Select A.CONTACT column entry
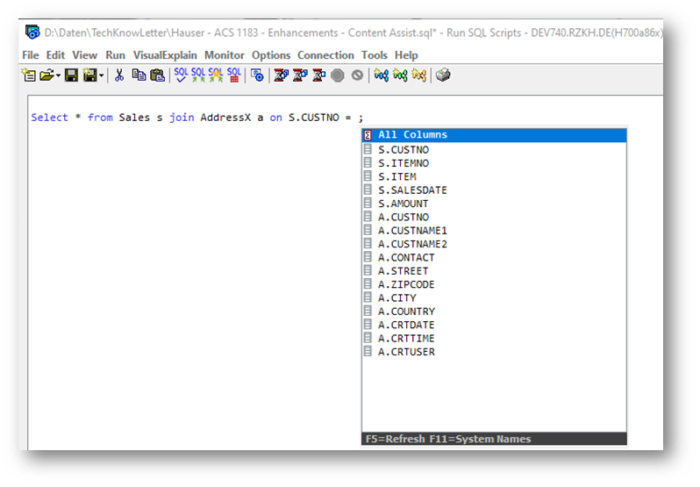This screenshot has height=487, width=700. 494,257
